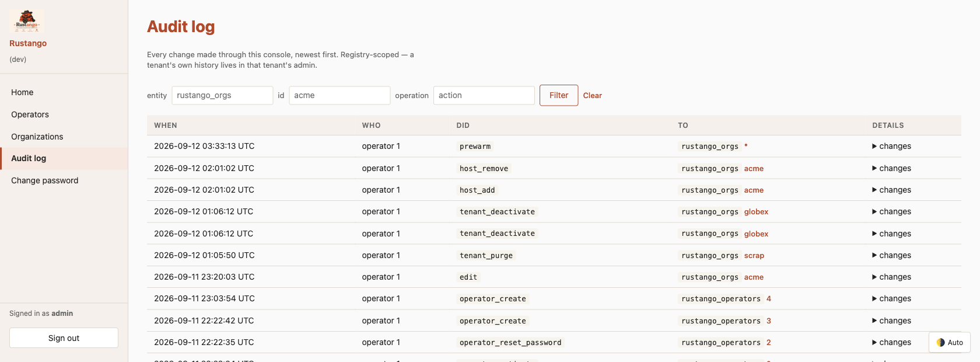Open scrap link in tenant_purge row

(x=754, y=255)
